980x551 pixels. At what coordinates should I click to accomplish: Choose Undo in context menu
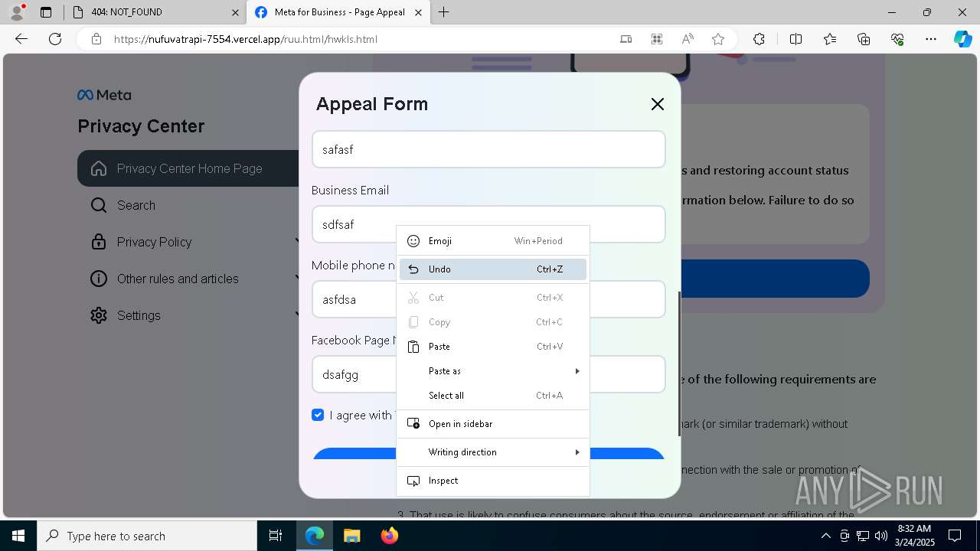[493, 269]
